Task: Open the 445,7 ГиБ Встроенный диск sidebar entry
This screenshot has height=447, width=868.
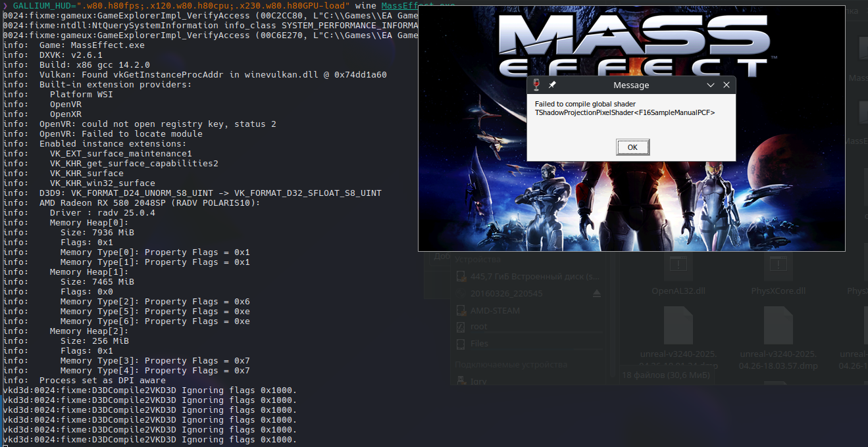Action: point(528,276)
